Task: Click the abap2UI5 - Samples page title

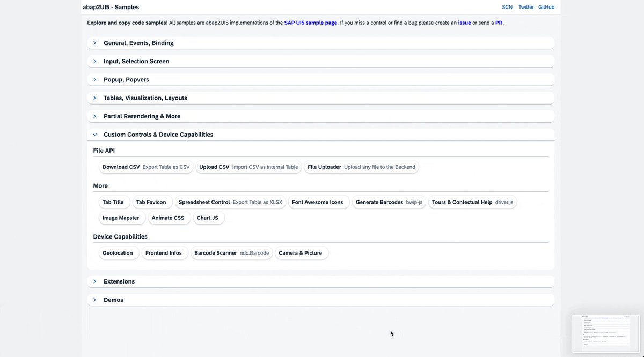Action: pyautogui.click(x=111, y=7)
